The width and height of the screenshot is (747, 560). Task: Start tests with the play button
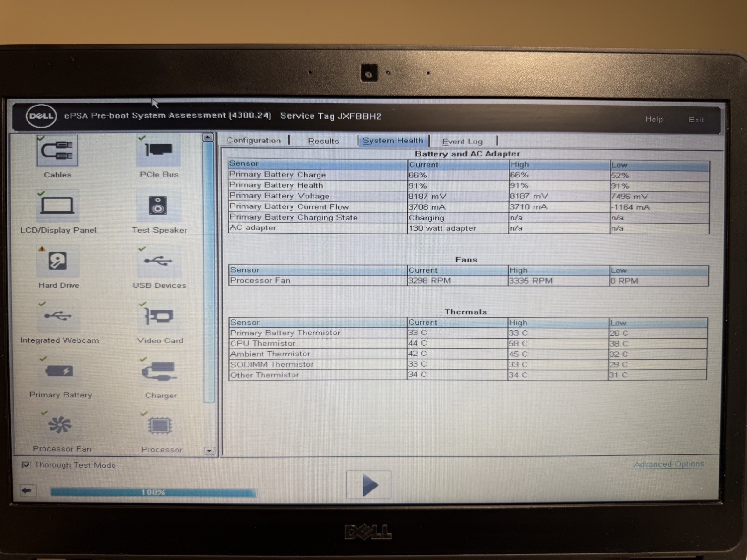click(369, 484)
